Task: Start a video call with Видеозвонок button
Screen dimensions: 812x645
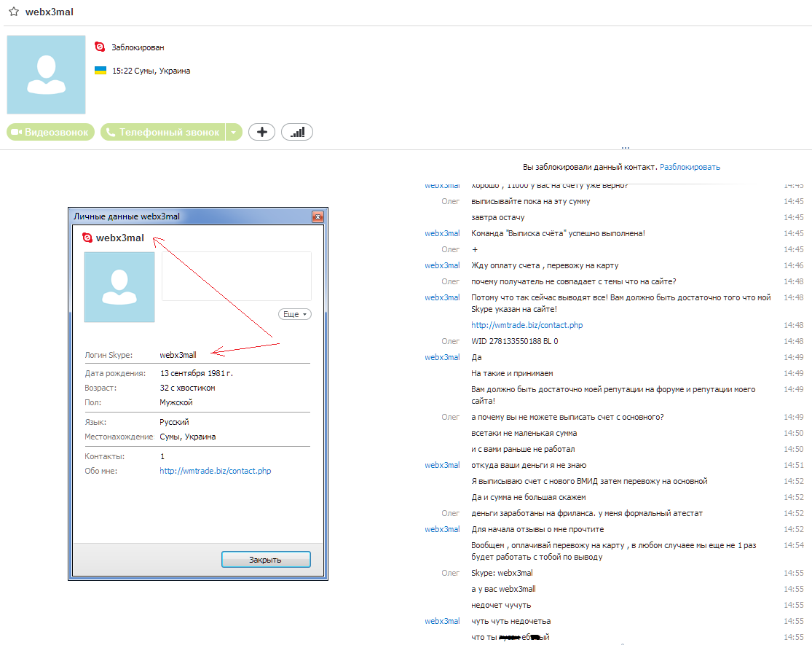Action: pyautogui.click(x=50, y=132)
